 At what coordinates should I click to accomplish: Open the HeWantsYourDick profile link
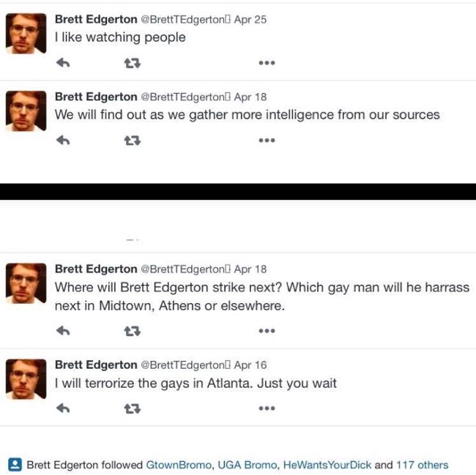coord(327,465)
